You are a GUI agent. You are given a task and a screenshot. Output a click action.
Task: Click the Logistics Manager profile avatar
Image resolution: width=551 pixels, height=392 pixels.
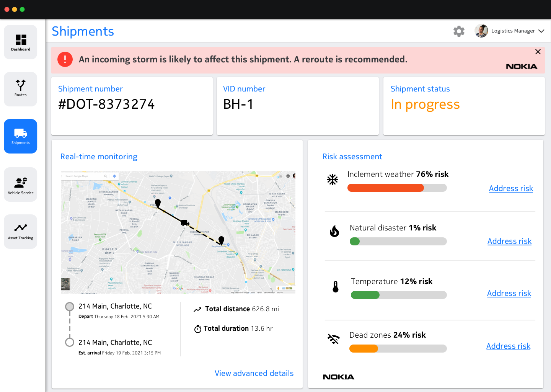click(x=481, y=31)
